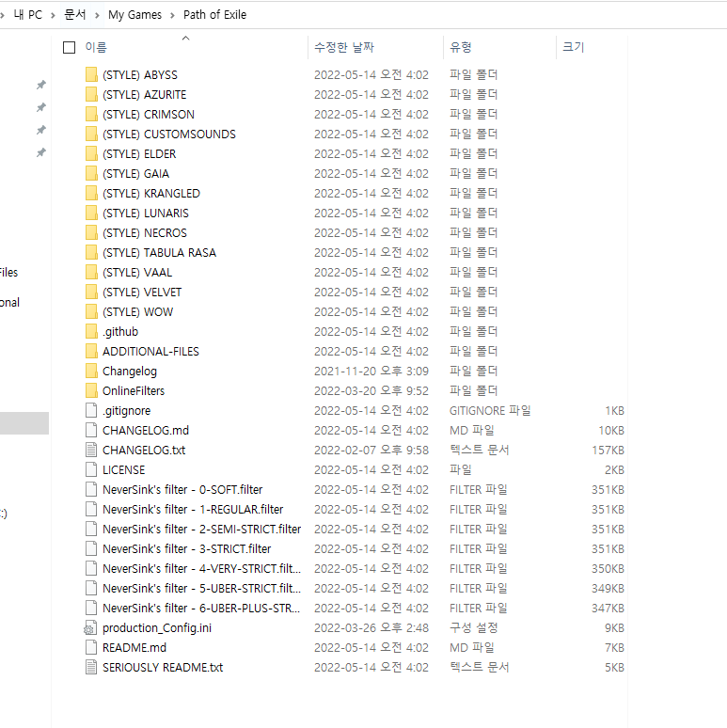Select the ADDITIONAL-FILES folder name
Screen dimensions: 727x728
point(150,352)
